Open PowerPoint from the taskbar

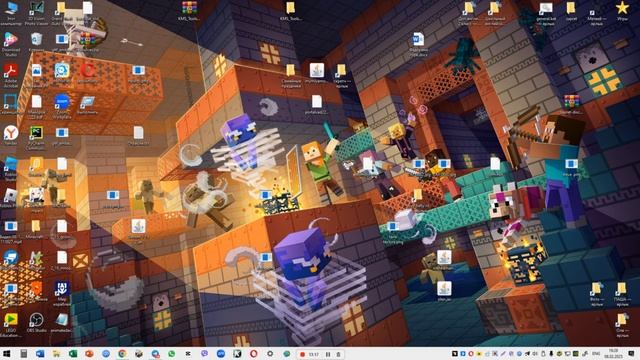pos(89,354)
